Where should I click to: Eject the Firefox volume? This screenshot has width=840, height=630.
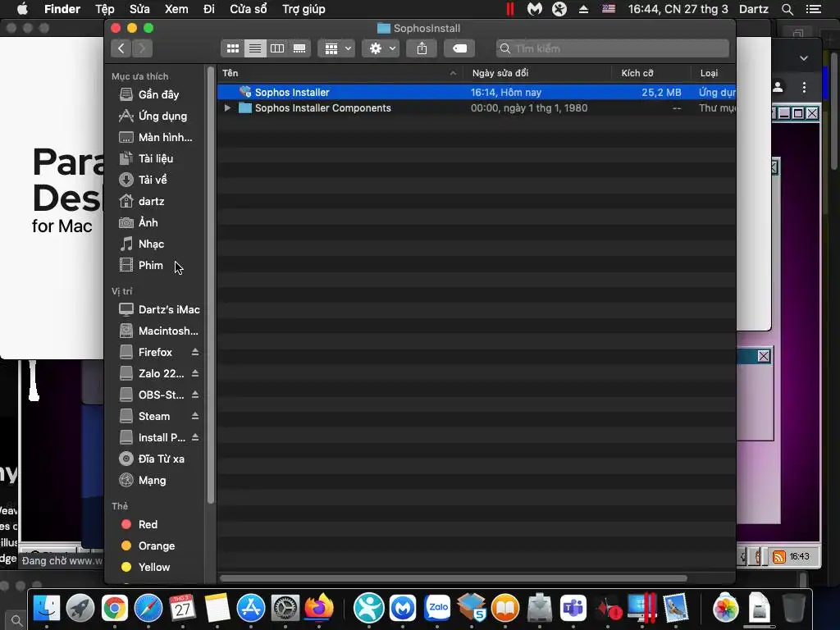coord(195,352)
